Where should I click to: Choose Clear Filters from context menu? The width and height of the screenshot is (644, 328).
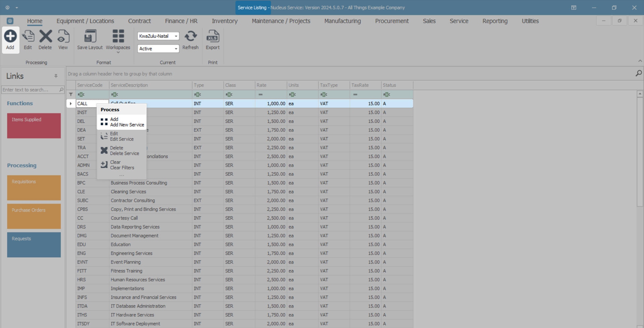coord(122,165)
